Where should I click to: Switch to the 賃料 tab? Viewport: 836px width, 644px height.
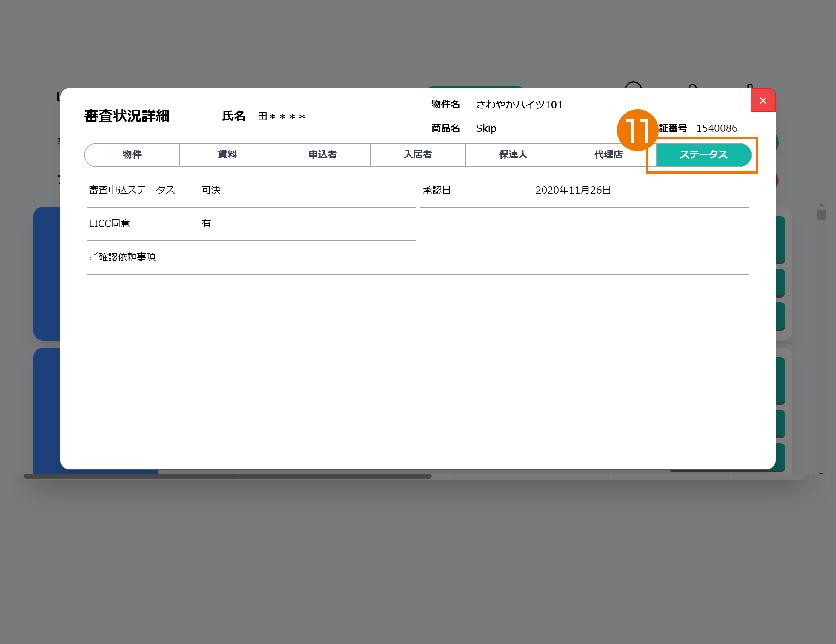[x=228, y=155]
